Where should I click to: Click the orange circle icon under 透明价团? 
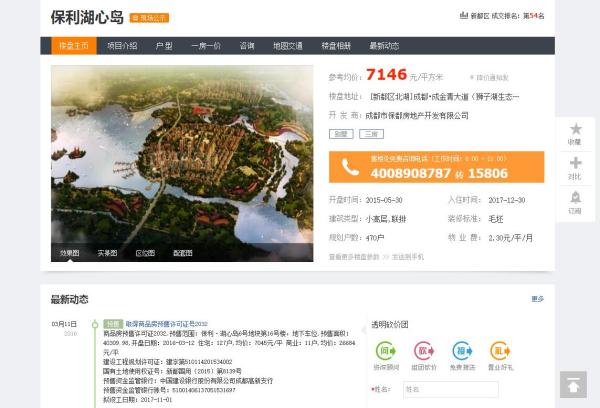click(x=499, y=350)
